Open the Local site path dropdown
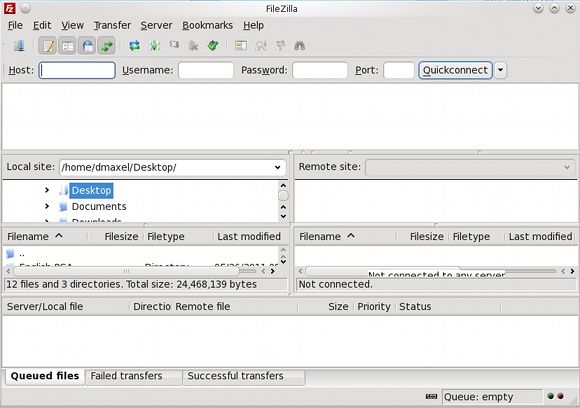This screenshot has width=580, height=408. [x=277, y=168]
